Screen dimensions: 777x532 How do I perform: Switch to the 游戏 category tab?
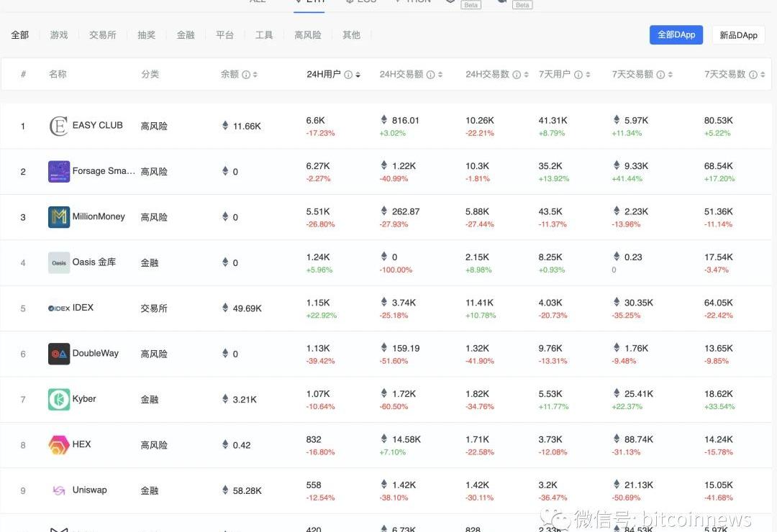tap(59, 35)
